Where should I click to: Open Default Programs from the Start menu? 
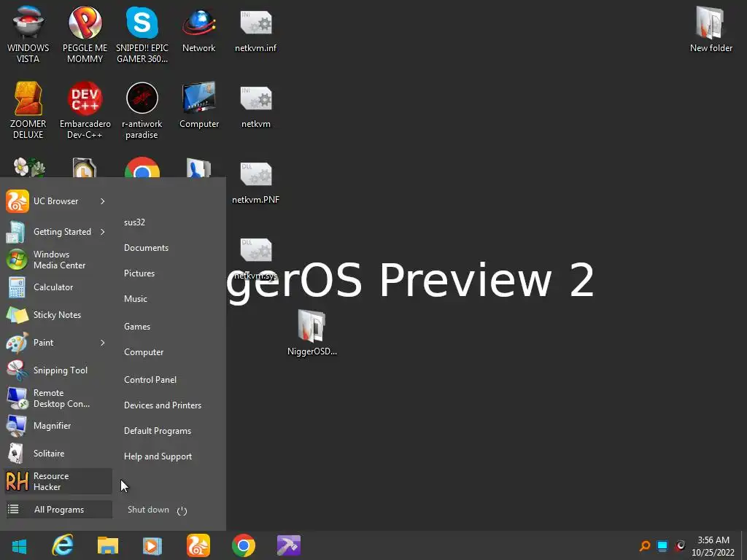click(158, 431)
